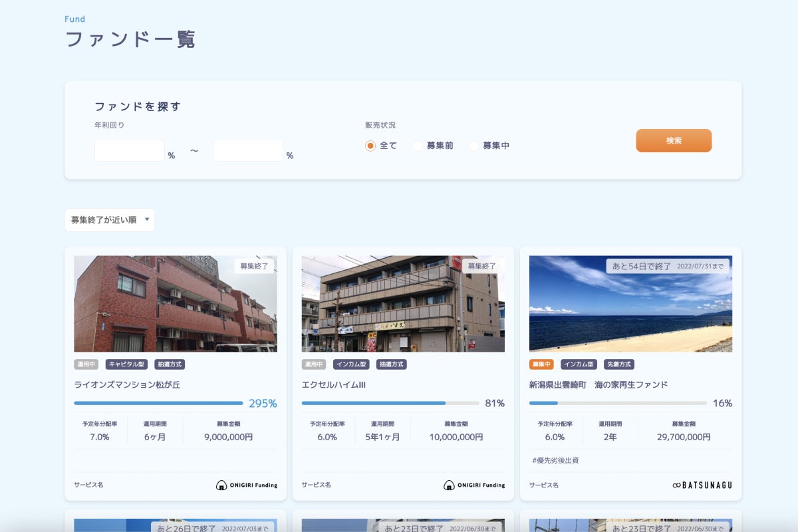798x532 pixels.
Task: Click the エクセルハイムIII fund title
Action: (334, 384)
